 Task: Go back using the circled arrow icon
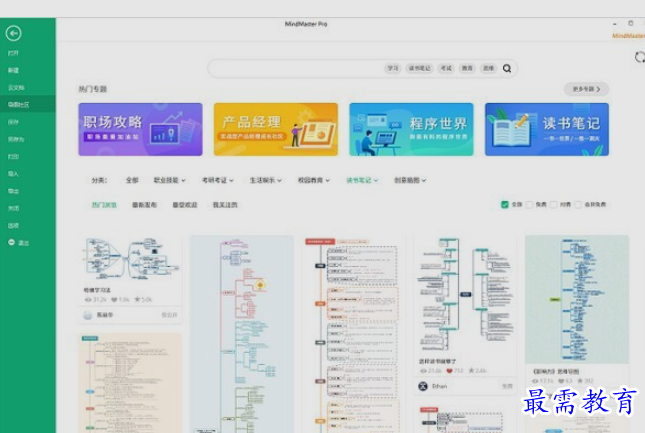pos(14,33)
